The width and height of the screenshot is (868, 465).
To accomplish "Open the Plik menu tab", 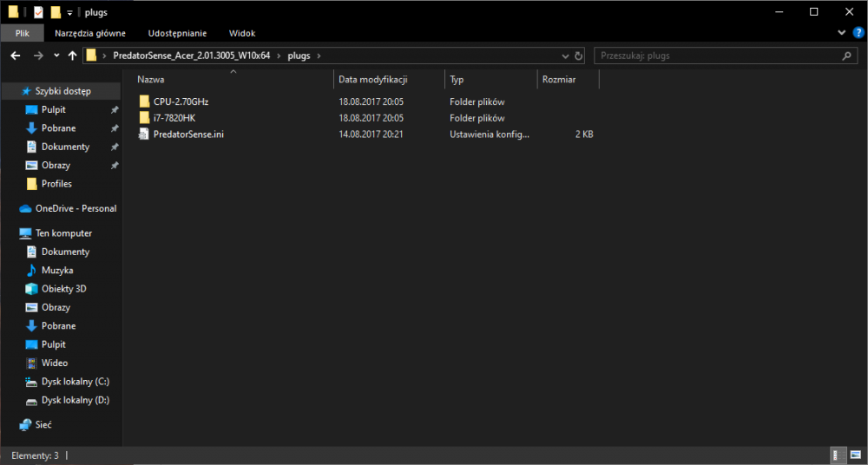I will 23,33.
